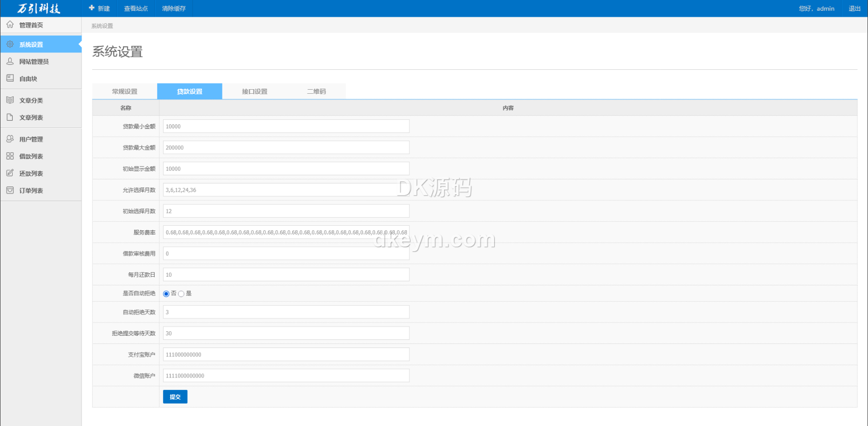Open the 接口设置 tab

(254, 92)
